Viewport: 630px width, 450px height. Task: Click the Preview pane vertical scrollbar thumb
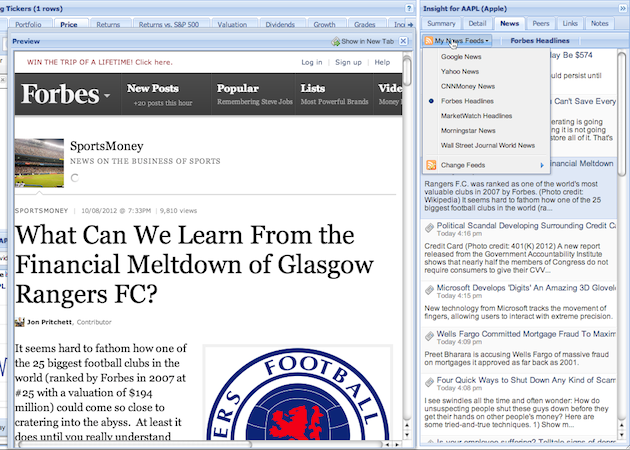(x=407, y=70)
